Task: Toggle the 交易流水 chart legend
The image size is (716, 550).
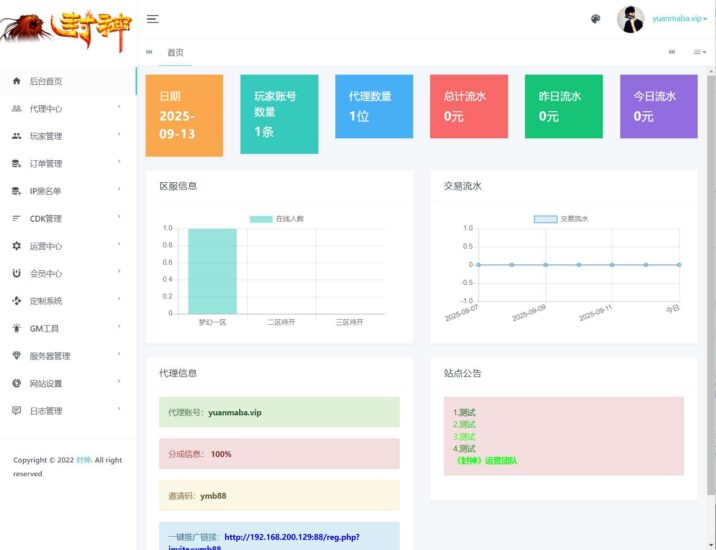Action: [561, 219]
